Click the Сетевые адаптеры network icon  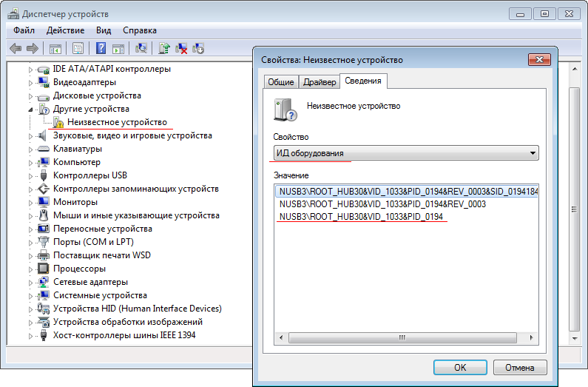tap(44, 282)
